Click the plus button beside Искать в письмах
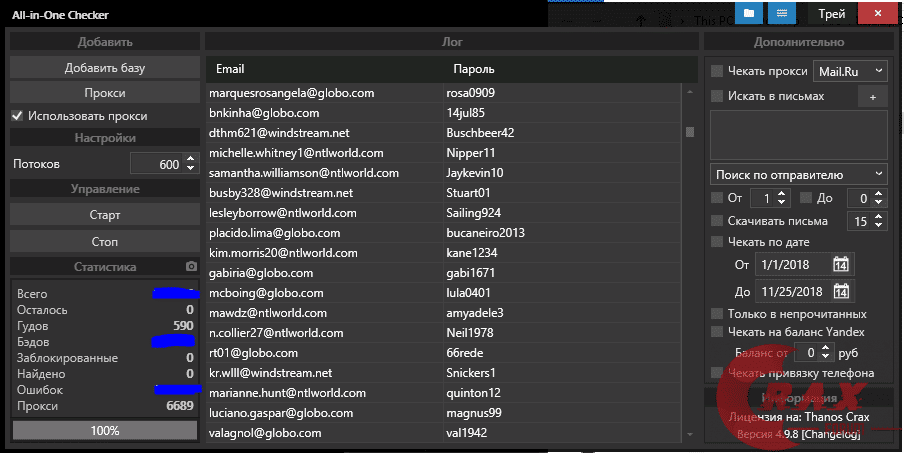 coord(872,97)
